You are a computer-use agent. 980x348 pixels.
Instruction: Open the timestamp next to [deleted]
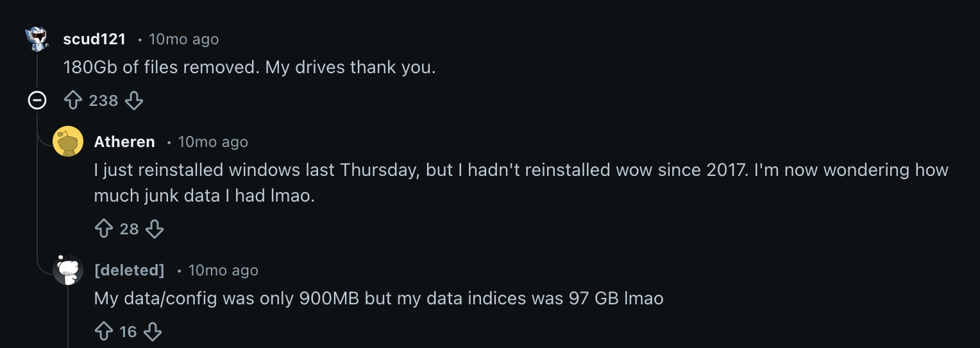coord(223,270)
